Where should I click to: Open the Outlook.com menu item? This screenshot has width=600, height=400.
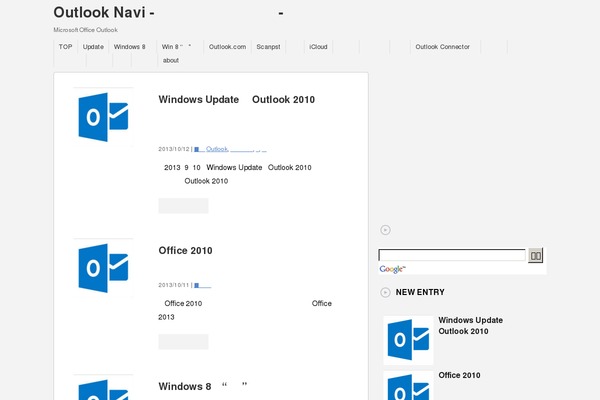[227, 47]
